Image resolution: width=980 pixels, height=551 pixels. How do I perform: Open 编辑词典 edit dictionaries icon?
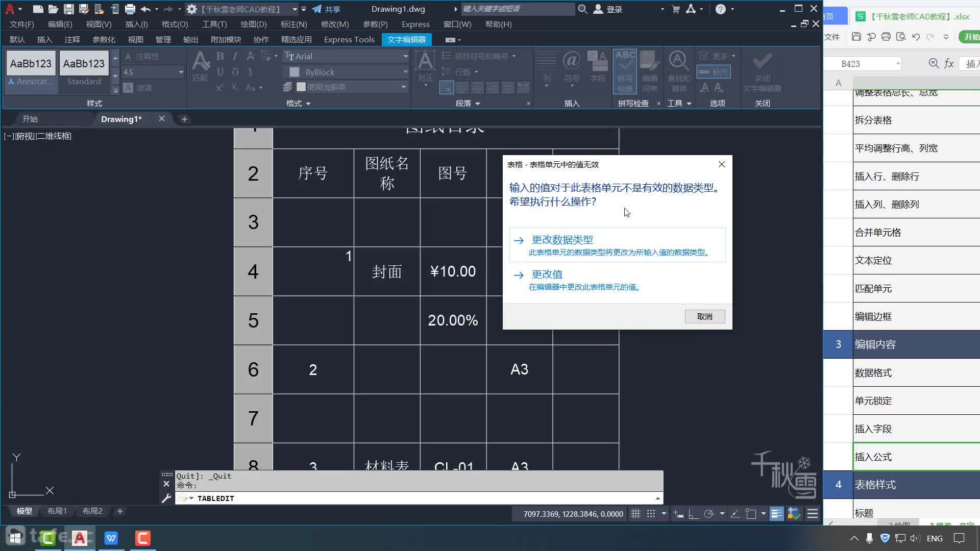[649, 71]
